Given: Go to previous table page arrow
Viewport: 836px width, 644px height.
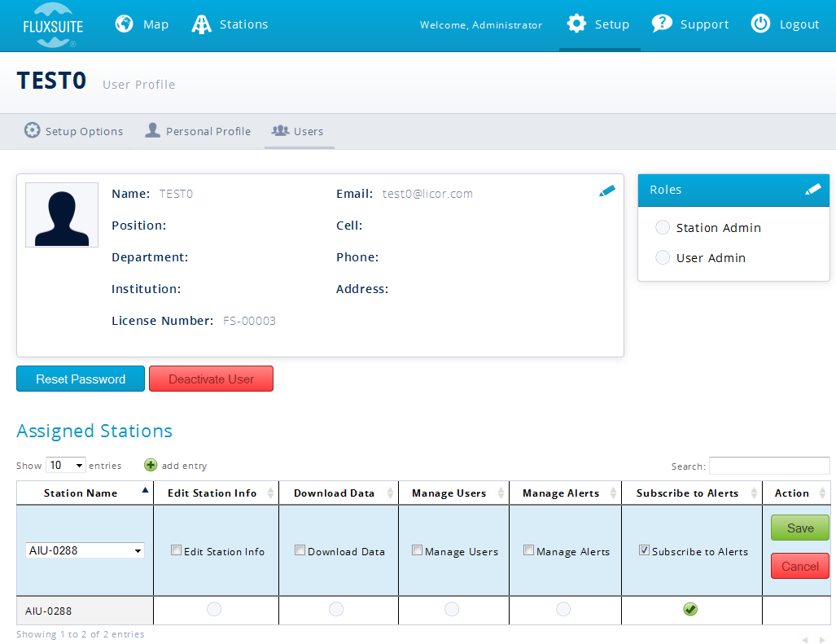Looking at the screenshot, I should tap(805, 639).
